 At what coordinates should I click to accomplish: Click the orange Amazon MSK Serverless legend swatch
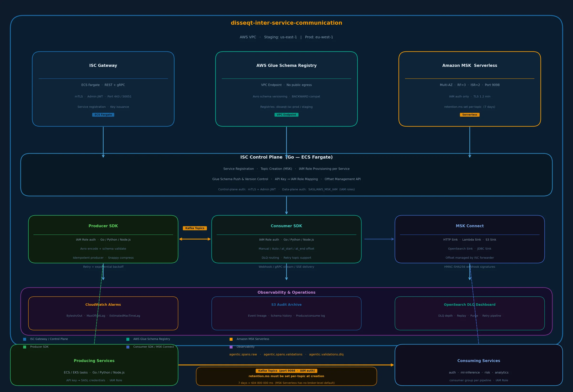[231, 339]
